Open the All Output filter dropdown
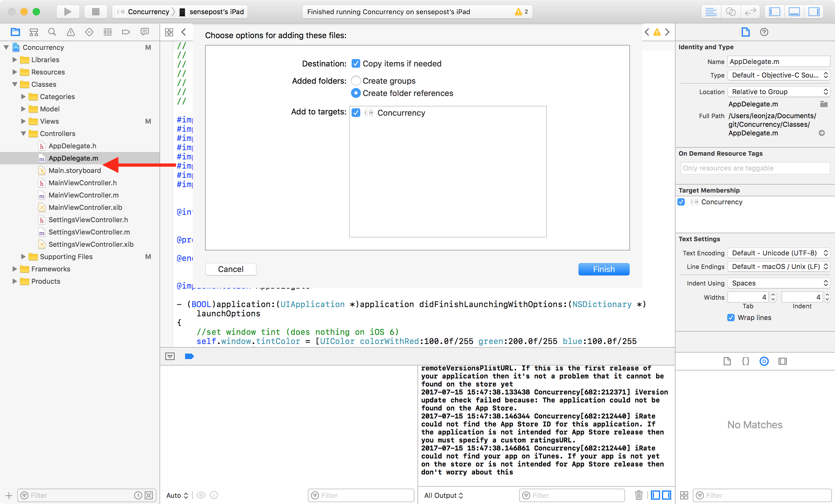This screenshot has height=504, width=835. click(444, 495)
